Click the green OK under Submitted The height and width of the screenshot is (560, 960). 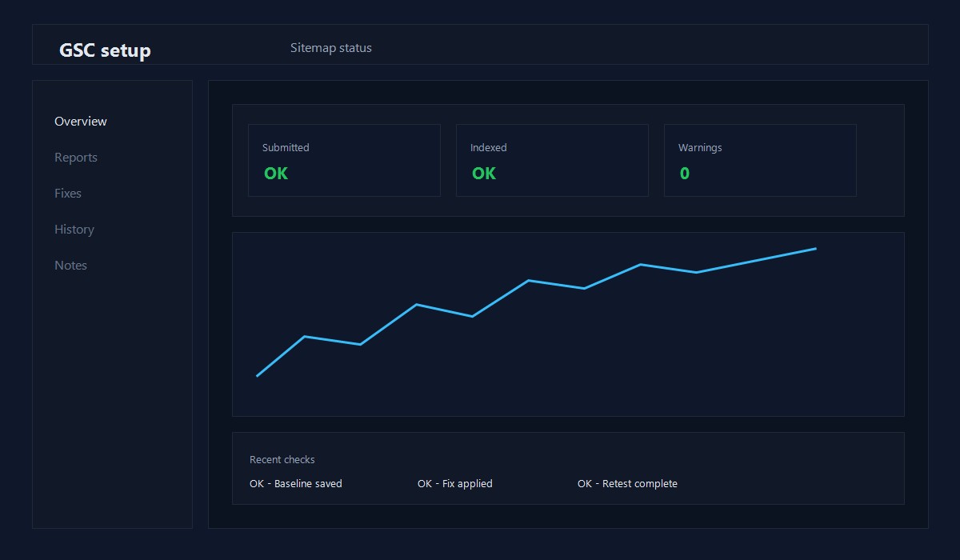pos(275,173)
